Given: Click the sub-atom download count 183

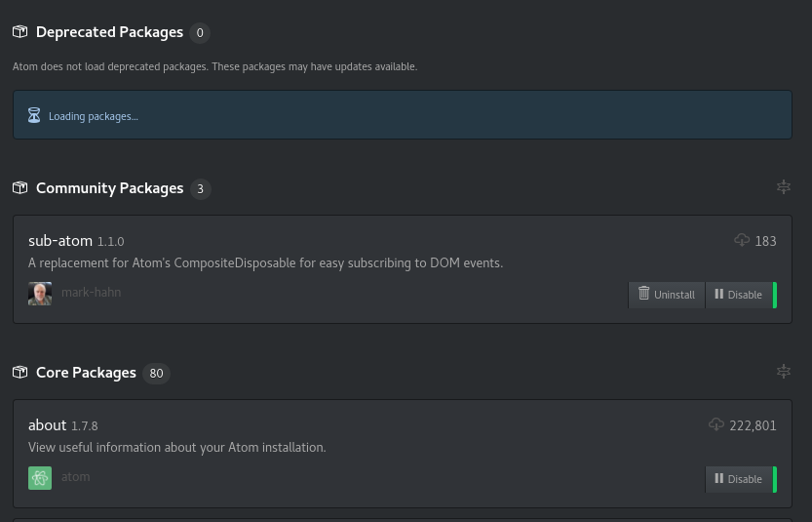Looking at the screenshot, I should 765,242.
